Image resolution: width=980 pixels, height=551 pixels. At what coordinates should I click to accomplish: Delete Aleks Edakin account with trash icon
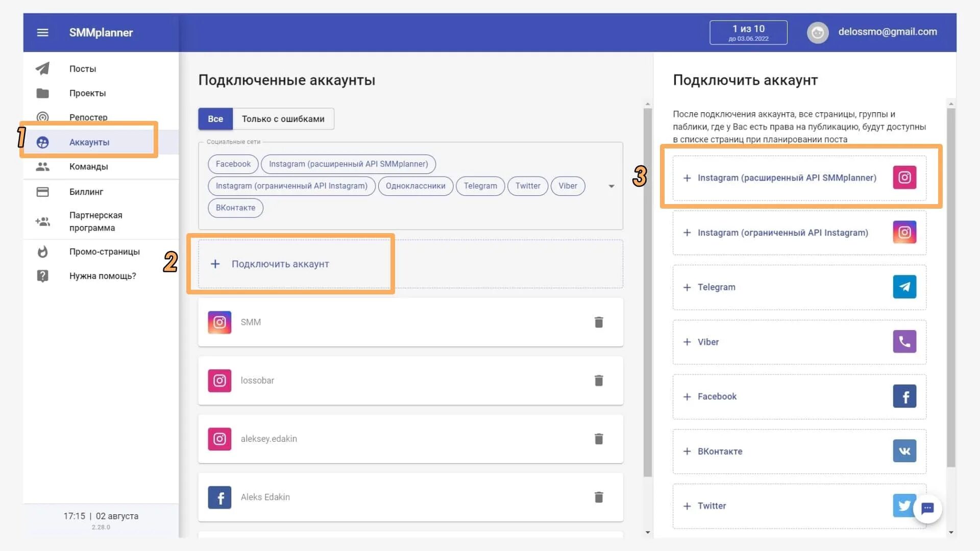tap(599, 497)
